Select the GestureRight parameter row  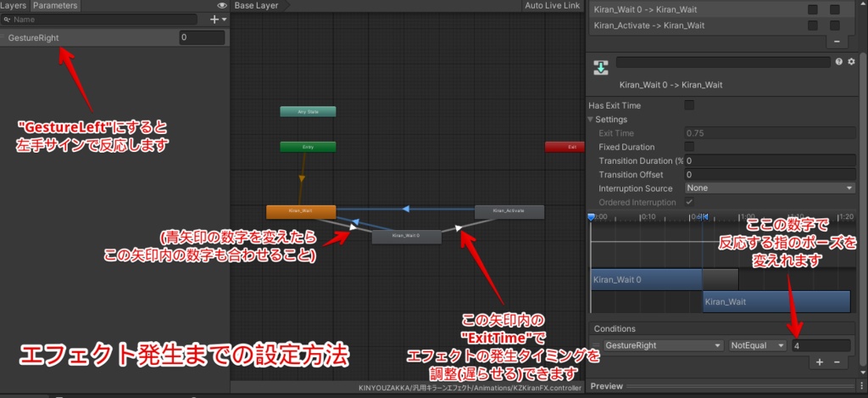[x=114, y=38]
